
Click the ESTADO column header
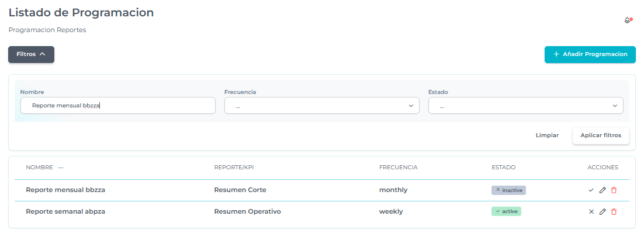[x=503, y=168]
